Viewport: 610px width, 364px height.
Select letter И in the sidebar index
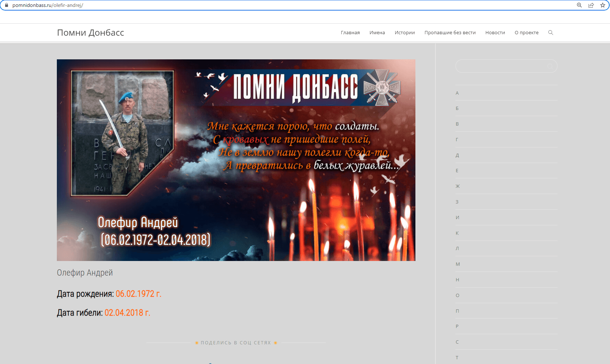point(457,218)
